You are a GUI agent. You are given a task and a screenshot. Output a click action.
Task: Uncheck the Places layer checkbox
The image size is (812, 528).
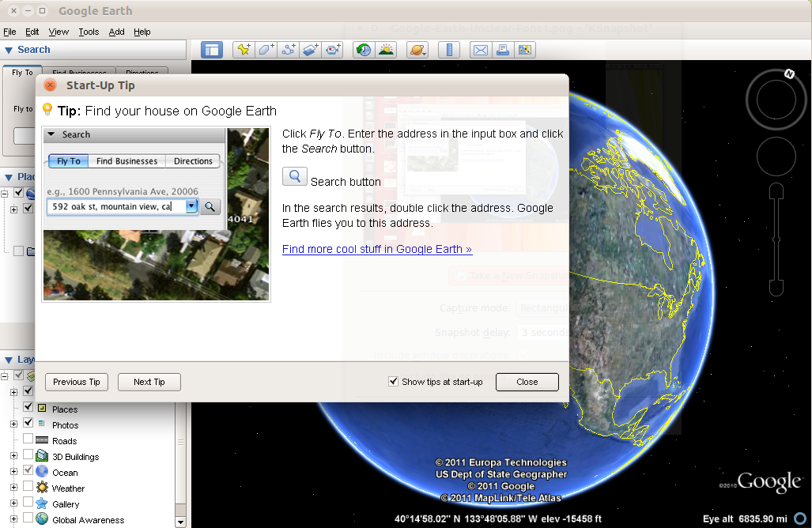(x=28, y=407)
